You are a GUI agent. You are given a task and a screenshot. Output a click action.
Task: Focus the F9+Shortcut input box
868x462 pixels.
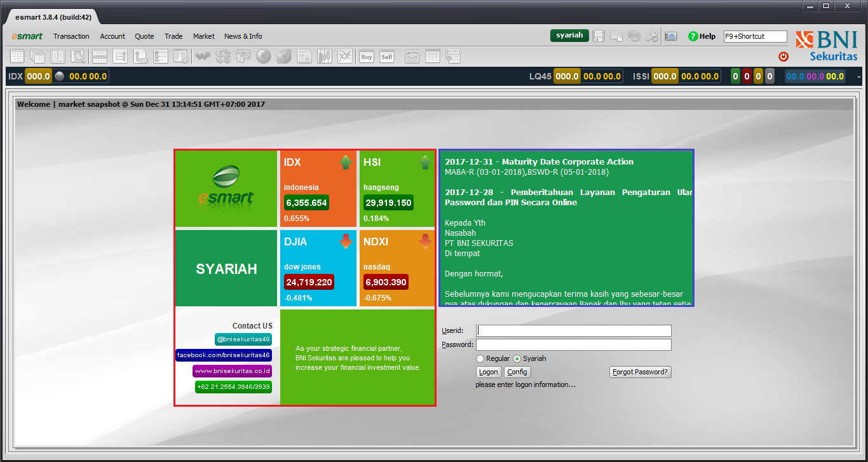[755, 36]
